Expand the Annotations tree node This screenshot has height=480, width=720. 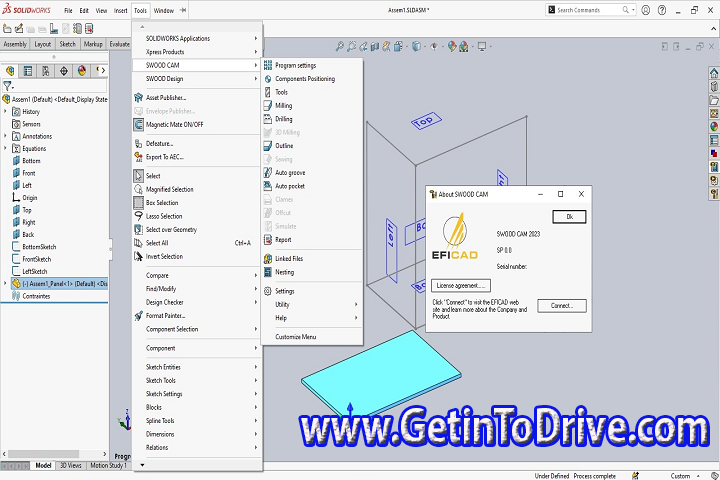point(6,136)
